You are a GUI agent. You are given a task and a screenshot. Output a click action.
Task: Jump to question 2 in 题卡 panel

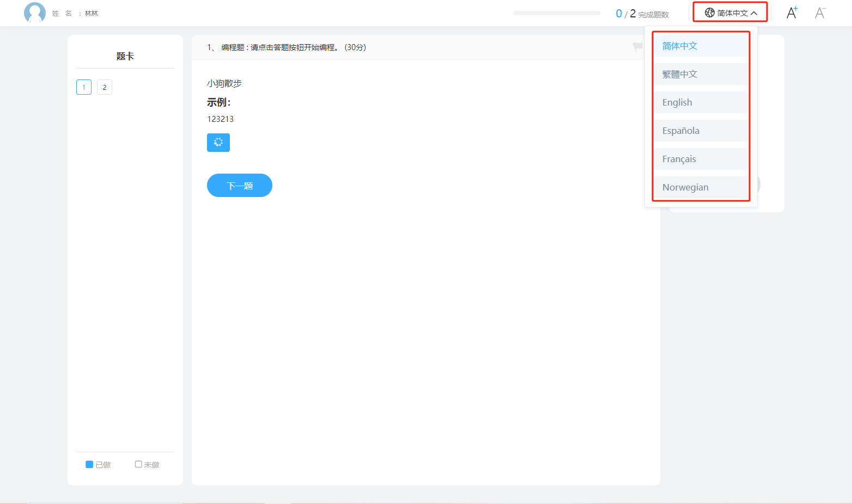click(x=105, y=87)
